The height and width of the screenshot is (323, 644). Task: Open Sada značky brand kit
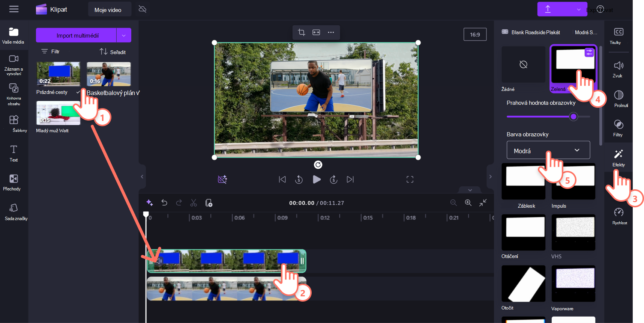point(14,212)
